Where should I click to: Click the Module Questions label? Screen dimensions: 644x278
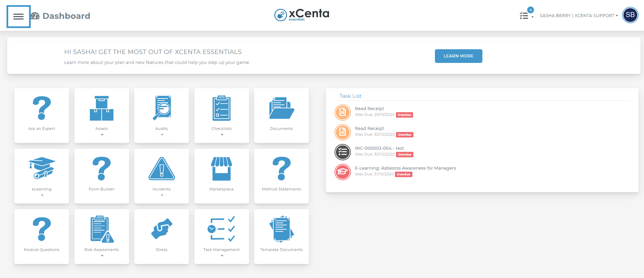tap(42, 250)
